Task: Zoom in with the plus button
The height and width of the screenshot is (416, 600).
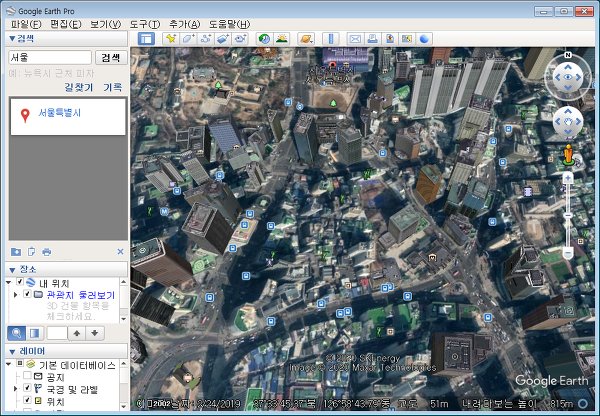Action: (568, 178)
